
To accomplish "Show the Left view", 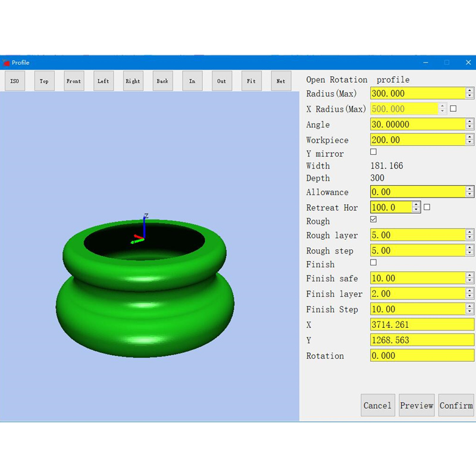I will coord(104,81).
